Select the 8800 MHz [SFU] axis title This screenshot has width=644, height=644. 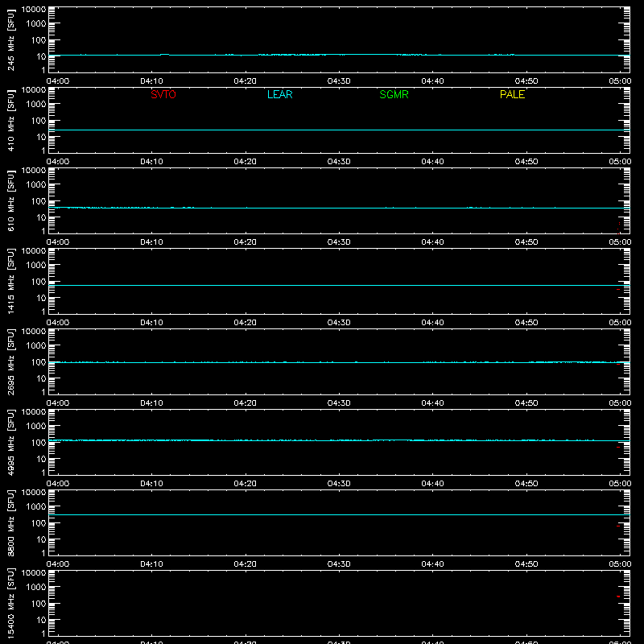[x=10, y=523]
